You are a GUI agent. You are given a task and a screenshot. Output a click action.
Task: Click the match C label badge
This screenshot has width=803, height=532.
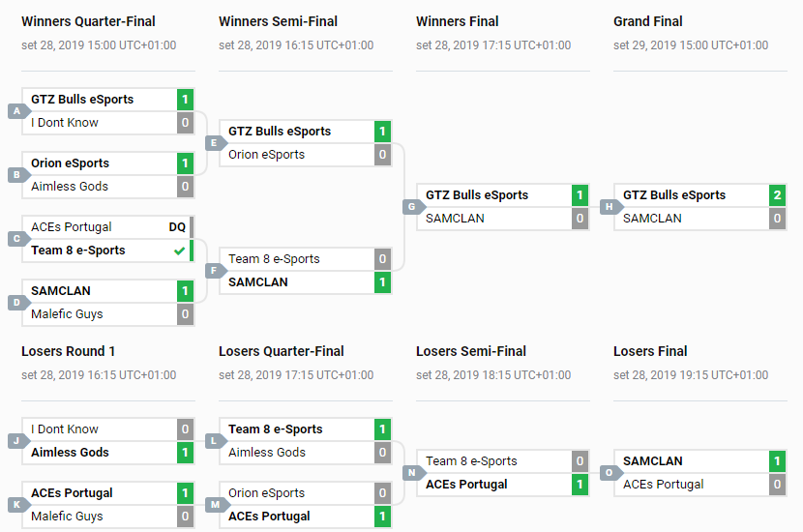[x=15, y=239]
